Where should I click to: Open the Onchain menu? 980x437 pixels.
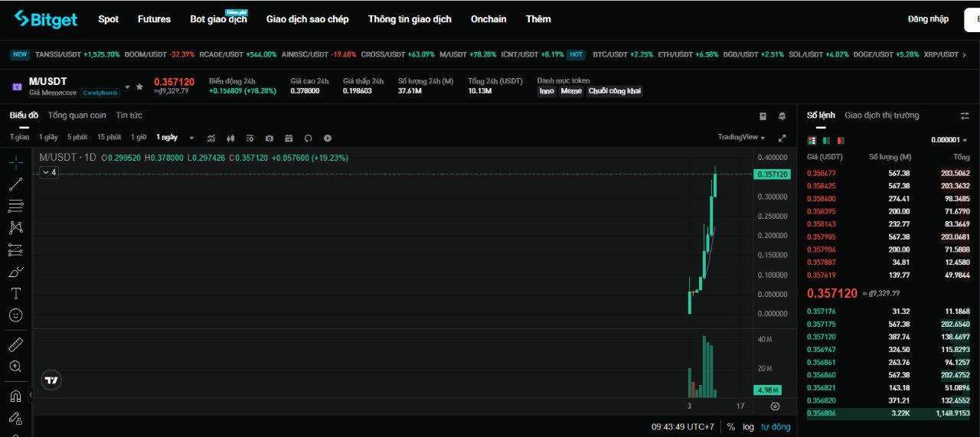pos(488,19)
